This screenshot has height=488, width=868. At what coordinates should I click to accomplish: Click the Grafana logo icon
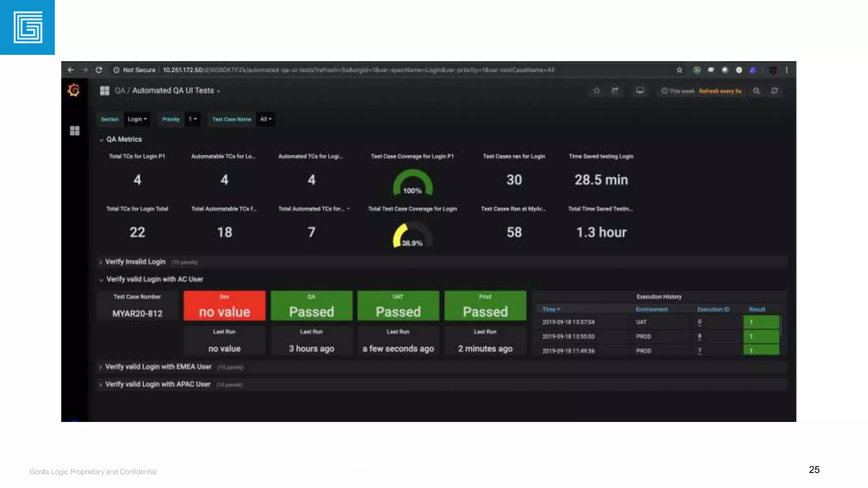click(x=74, y=90)
